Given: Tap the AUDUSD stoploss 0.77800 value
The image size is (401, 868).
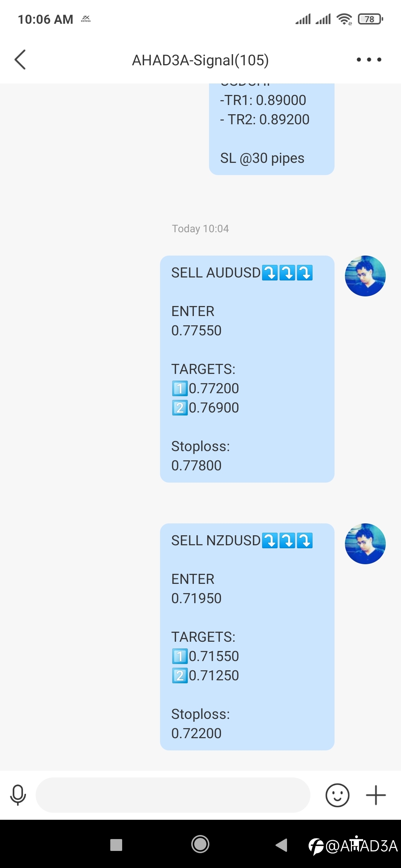Looking at the screenshot, I should (x=196, y=466).
